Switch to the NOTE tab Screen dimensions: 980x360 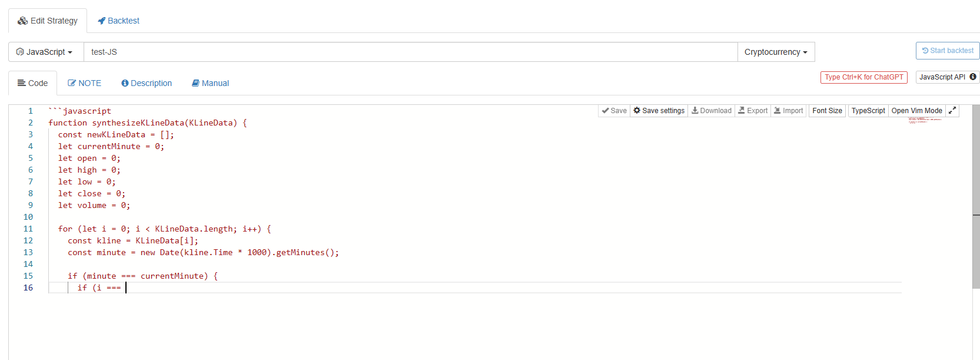[x=84, y=83]
